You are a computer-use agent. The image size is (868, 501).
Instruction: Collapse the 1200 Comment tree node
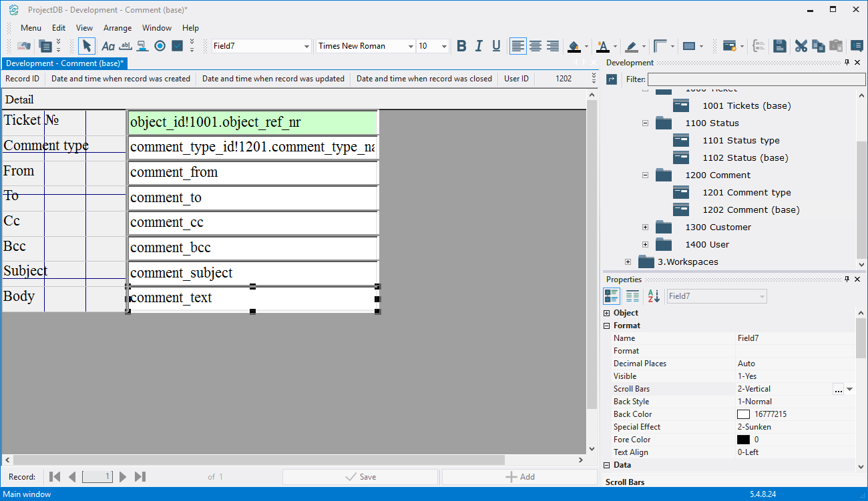(645, 175)
